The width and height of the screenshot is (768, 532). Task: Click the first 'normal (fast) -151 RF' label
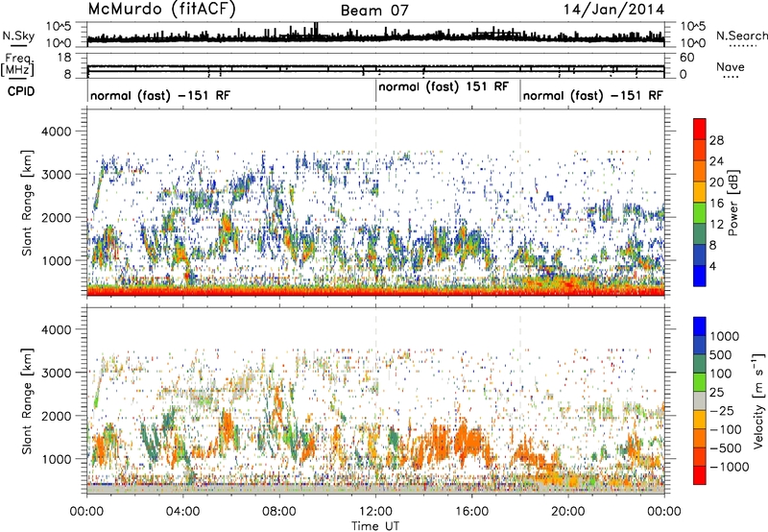click(160, 95)
